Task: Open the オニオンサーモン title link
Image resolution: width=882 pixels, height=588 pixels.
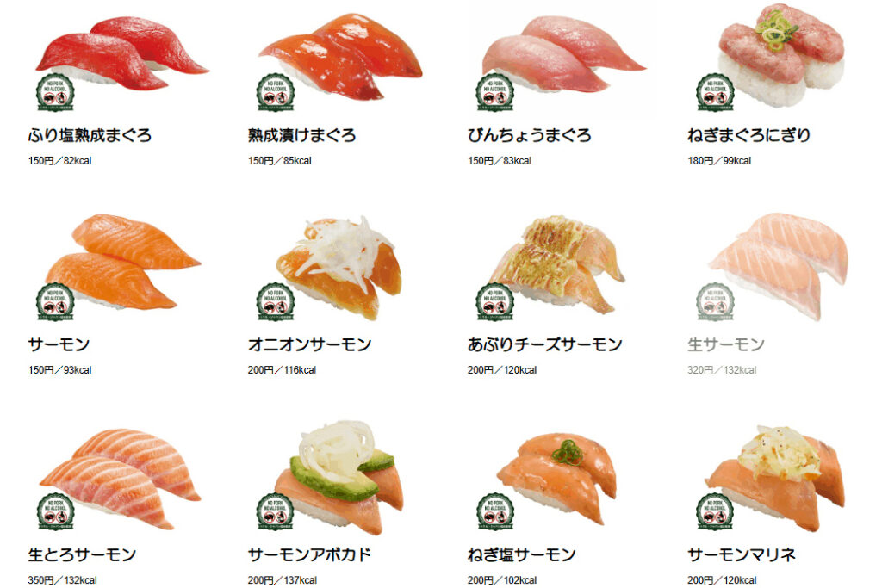Action: coord(309,344)
